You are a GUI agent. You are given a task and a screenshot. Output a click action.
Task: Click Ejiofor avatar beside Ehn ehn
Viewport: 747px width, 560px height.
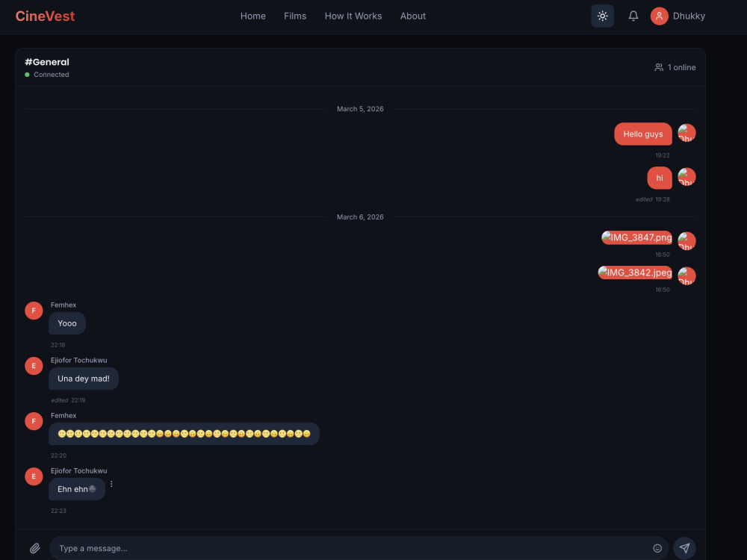click(x=34, y=476)
